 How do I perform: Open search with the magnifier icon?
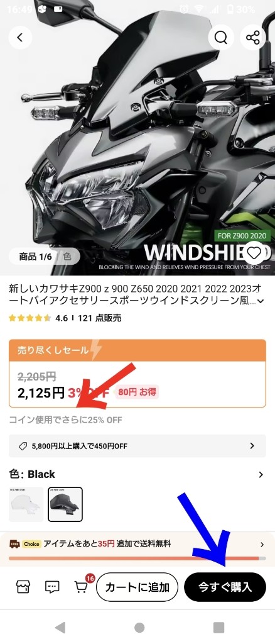point(220,38)
